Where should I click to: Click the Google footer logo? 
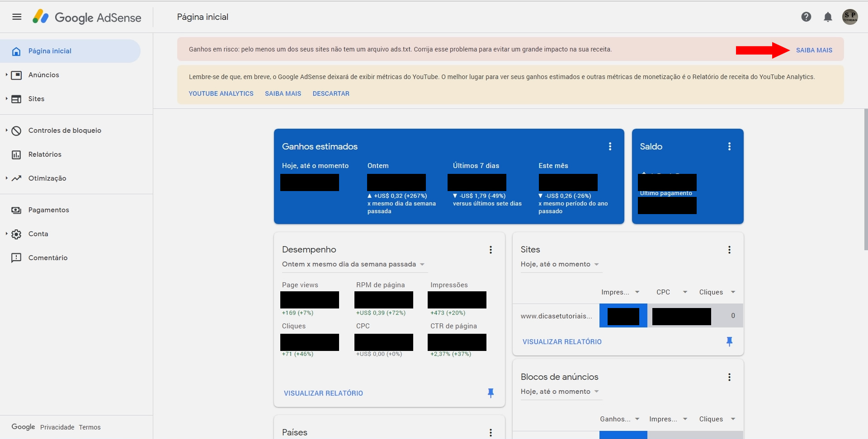tap(23, 427)
